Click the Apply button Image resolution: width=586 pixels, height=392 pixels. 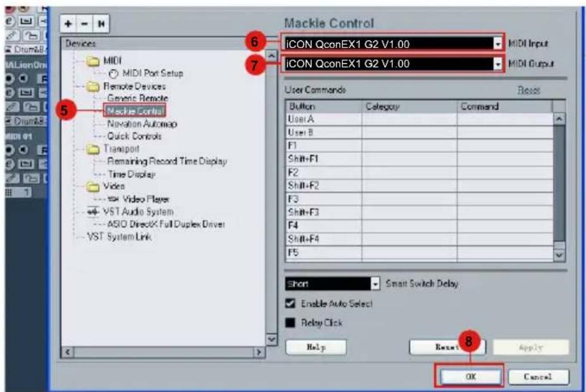[x=531, y=347]
